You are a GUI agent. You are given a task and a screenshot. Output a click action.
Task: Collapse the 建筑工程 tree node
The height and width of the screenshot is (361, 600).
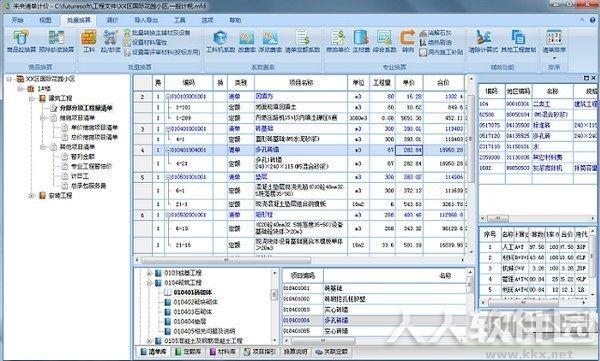pyautogui.click(x=32, y=98)
